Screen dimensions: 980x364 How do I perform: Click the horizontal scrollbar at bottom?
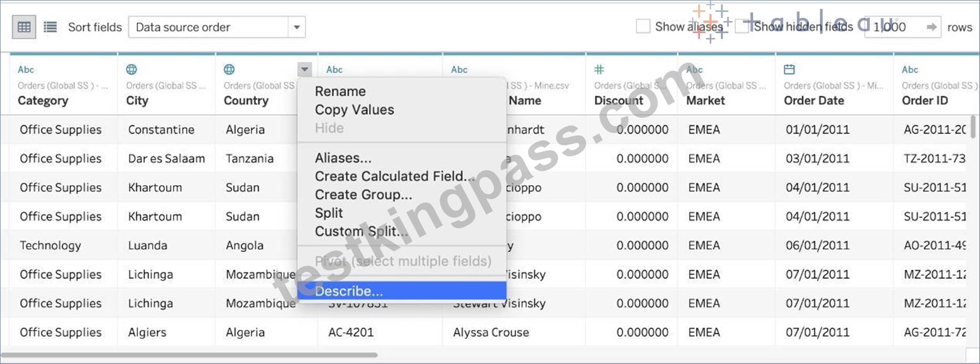click(189, 355)
